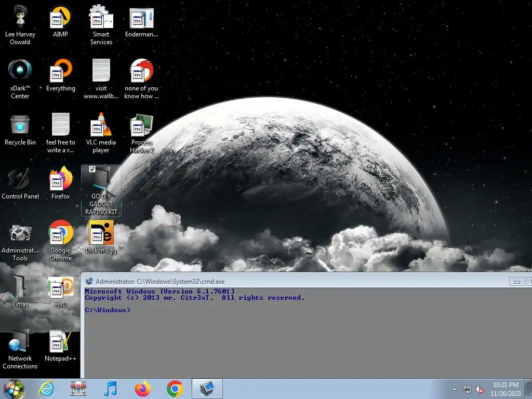Select the Network Connections icon
Viewport: 532px width, 399px height.
tap(20, 350)
